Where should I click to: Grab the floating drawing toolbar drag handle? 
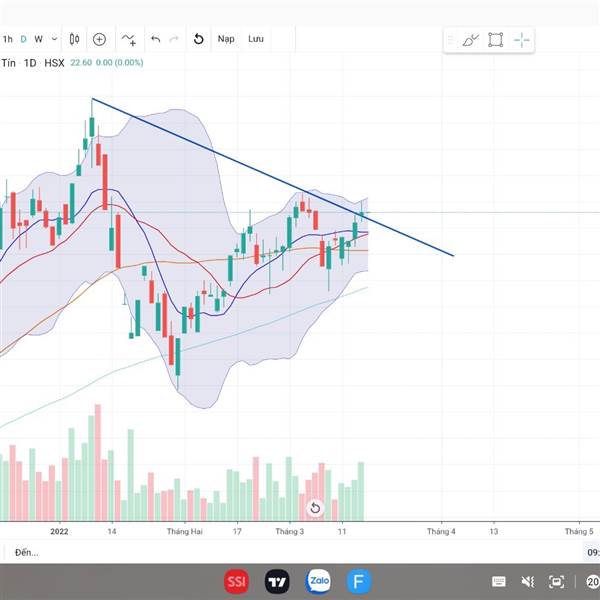coord(451,40)
